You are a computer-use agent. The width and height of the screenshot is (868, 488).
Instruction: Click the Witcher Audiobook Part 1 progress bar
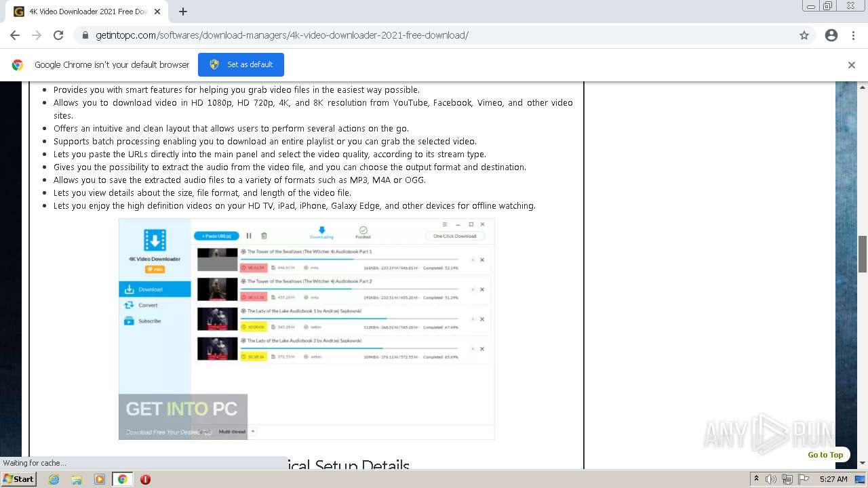(349, 259)
